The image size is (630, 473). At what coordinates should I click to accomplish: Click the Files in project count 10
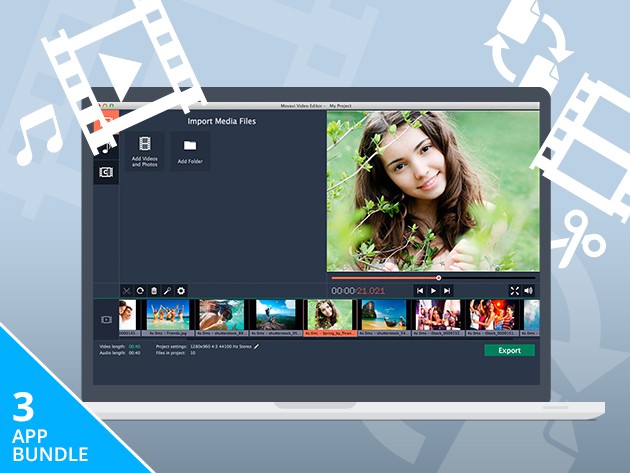(193, 353)
